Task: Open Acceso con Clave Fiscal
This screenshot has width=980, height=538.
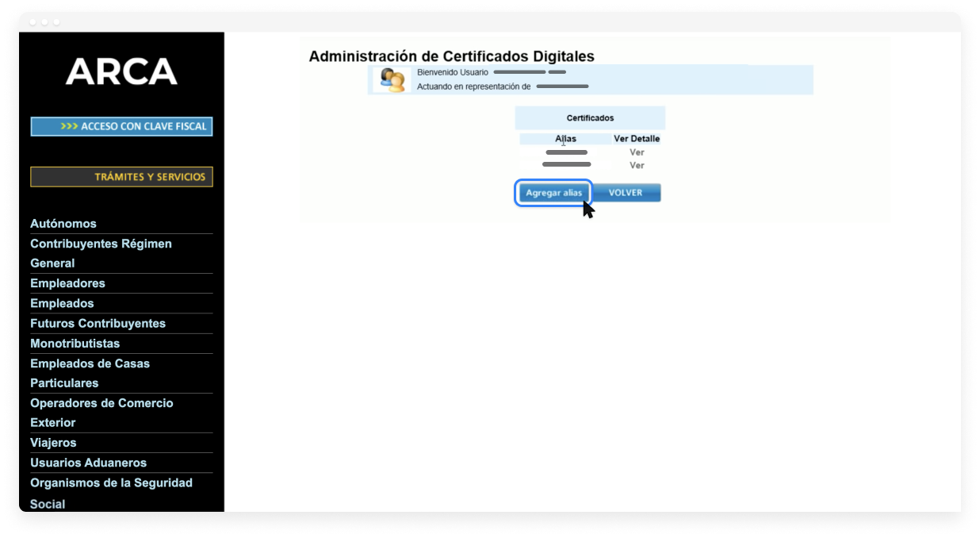Action: (121, 126)
